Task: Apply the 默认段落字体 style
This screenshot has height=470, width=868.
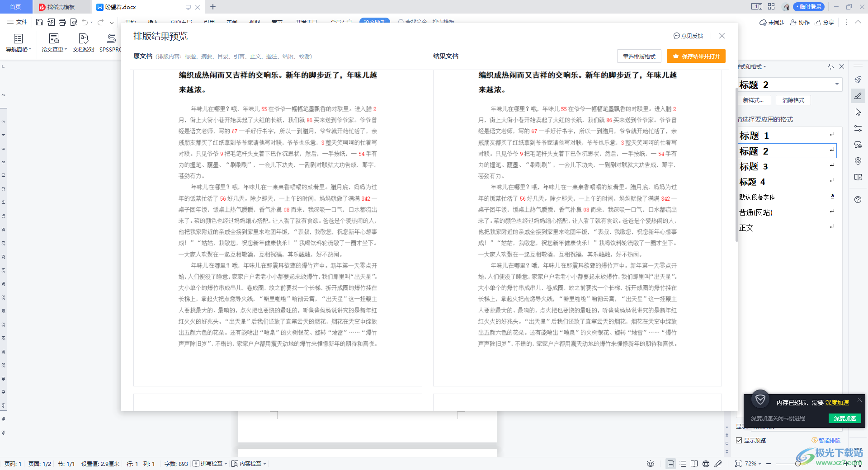Action: 787,197
